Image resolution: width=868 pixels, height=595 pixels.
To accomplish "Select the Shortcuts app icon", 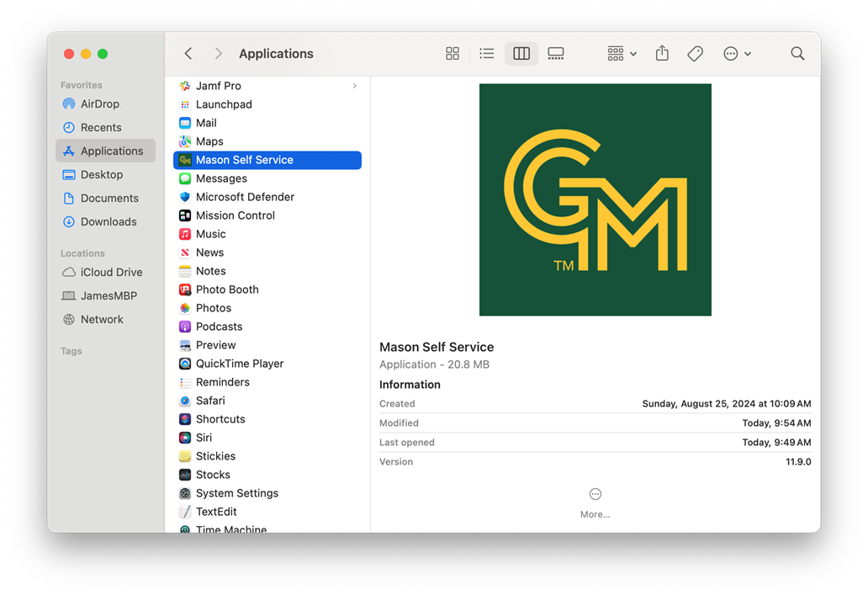I will point(185,419).
